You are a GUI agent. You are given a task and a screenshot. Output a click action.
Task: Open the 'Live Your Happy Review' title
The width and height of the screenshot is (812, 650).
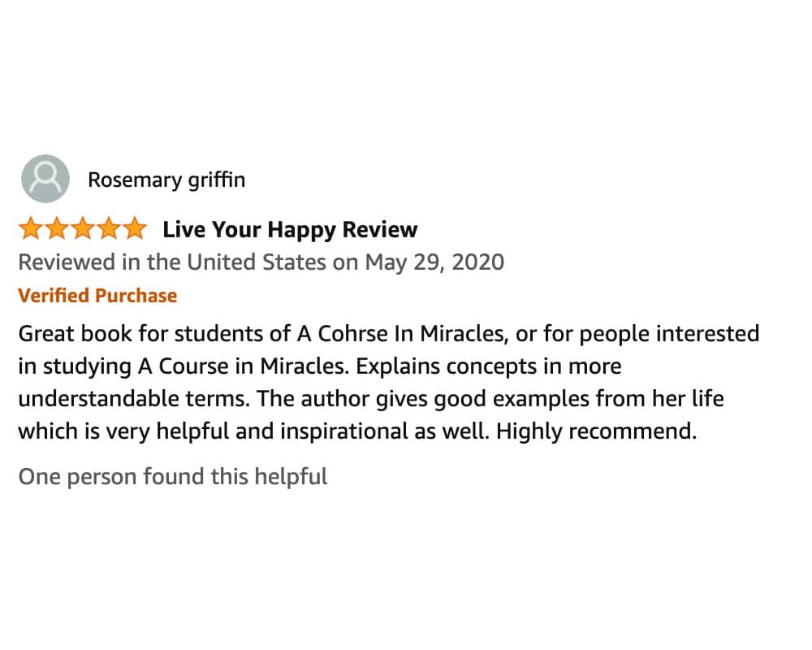coord(290,230)
